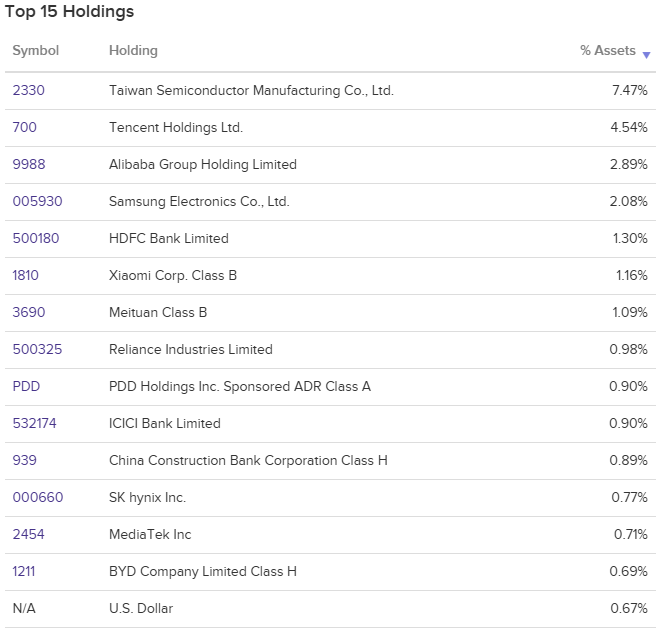The width and height of the screenshot is (661, 632).
Task: Click the 2.89% assets value
Action: pos(629,164)
